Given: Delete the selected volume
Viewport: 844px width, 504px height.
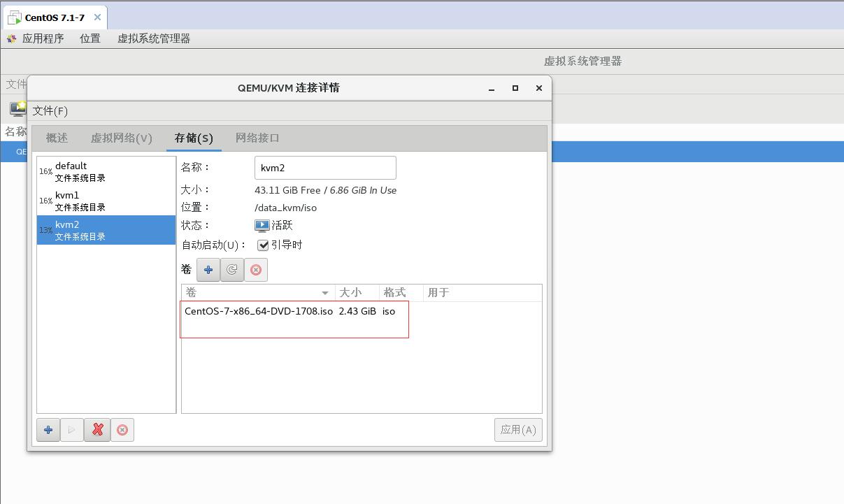Looking at the screenshot, I should (256, 270).
